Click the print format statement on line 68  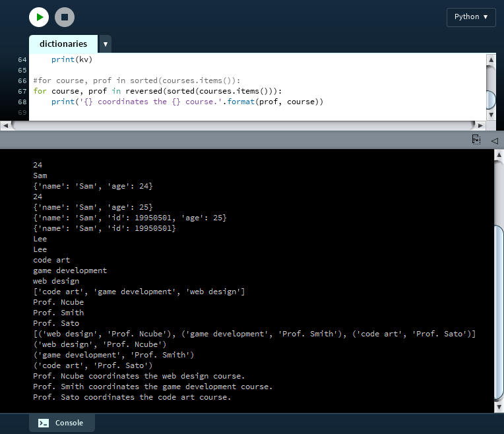[x=187, y=102]
